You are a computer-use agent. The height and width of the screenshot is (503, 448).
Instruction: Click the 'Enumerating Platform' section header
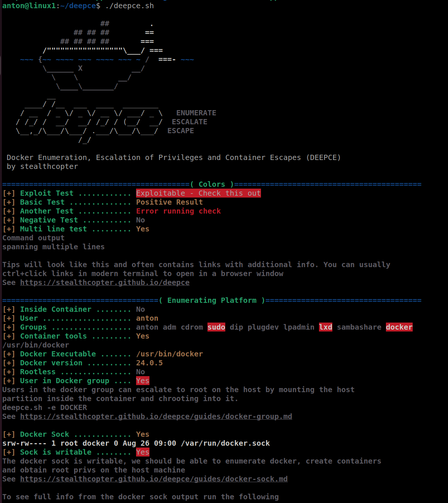pyautogui.click(x=212, y=301)
